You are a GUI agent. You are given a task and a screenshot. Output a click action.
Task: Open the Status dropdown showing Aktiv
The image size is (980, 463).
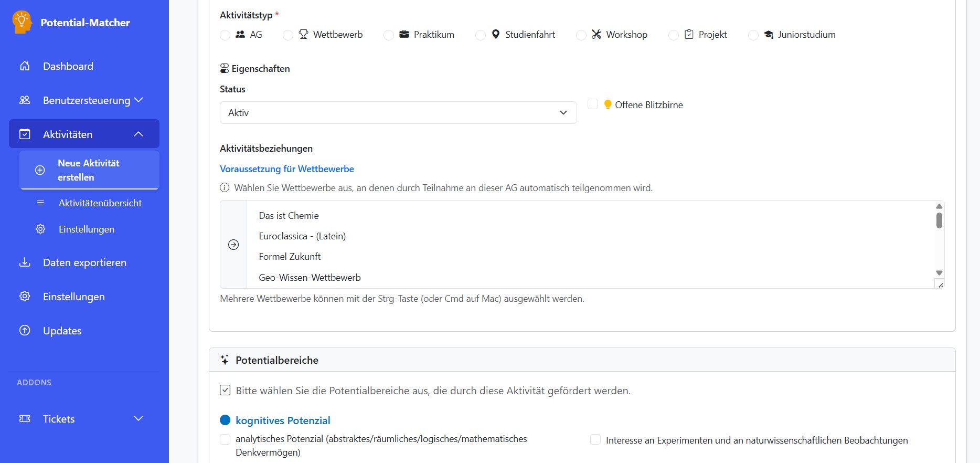click(x=398, y=112)
